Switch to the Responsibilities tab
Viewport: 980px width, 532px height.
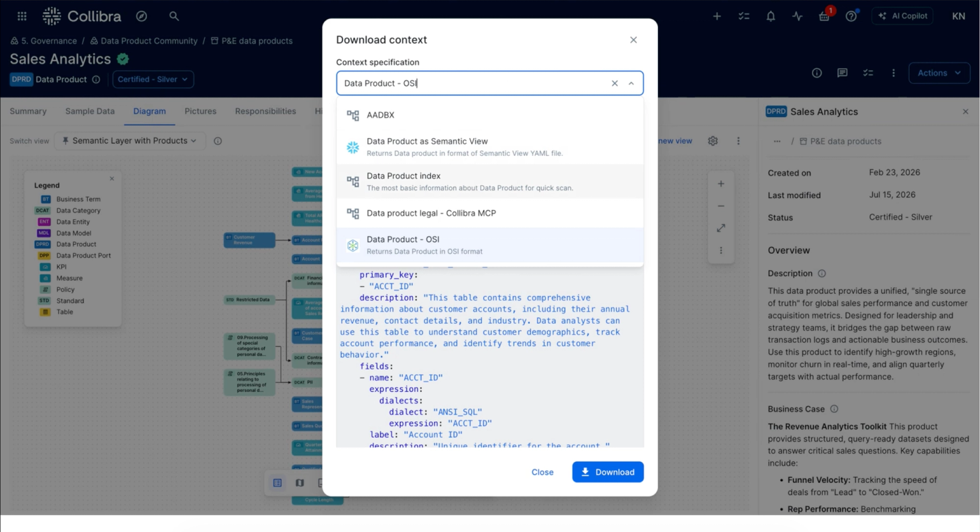pyautogui.click(x=265, y=111)
